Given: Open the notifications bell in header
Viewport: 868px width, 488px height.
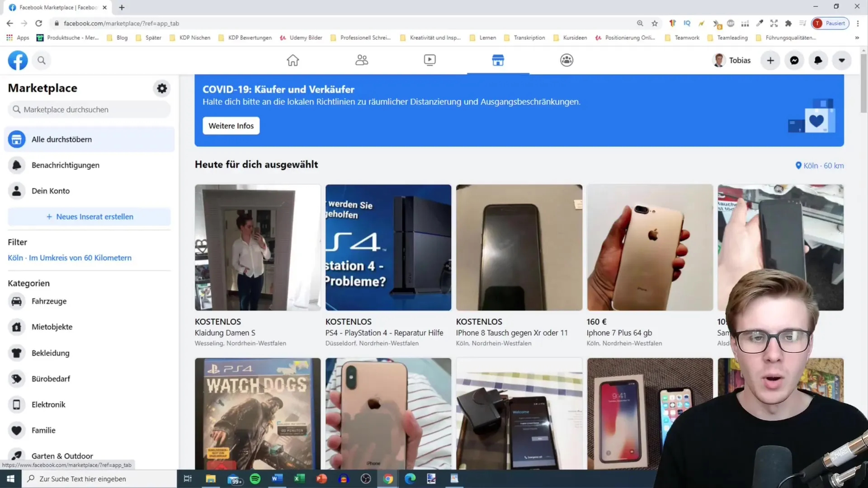Looking at the screenshot, I should (818, 60).
